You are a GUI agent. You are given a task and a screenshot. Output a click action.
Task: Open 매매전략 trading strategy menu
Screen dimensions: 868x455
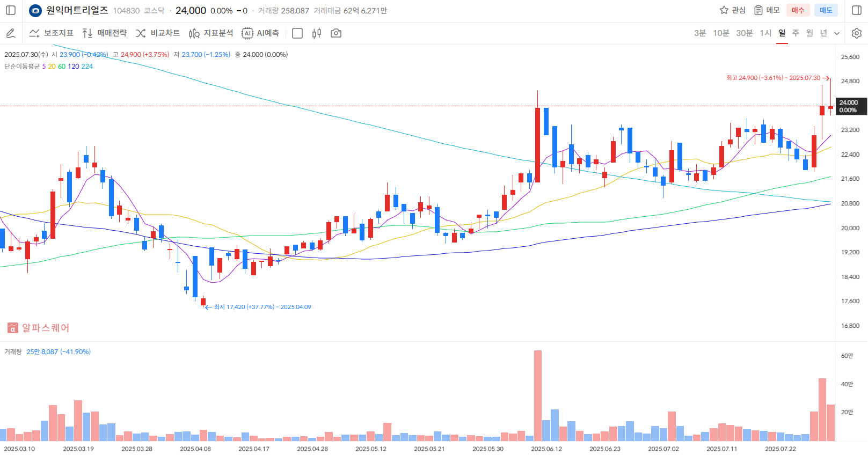pyautogui.click(x=104, y=33)
